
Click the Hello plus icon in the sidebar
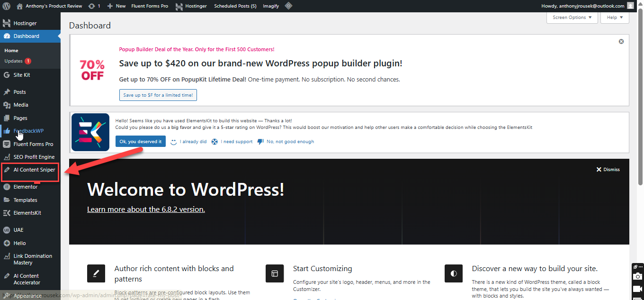coord(7,243)
